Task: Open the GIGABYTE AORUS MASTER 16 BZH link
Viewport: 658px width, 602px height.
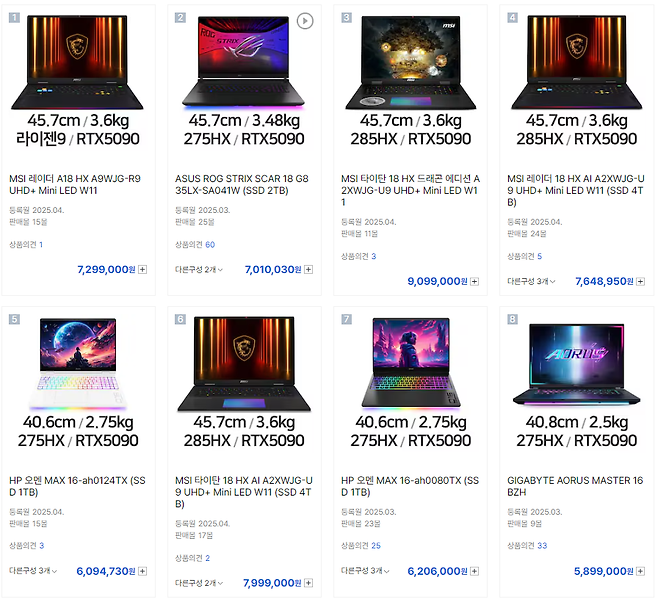Action: [575, 486]
